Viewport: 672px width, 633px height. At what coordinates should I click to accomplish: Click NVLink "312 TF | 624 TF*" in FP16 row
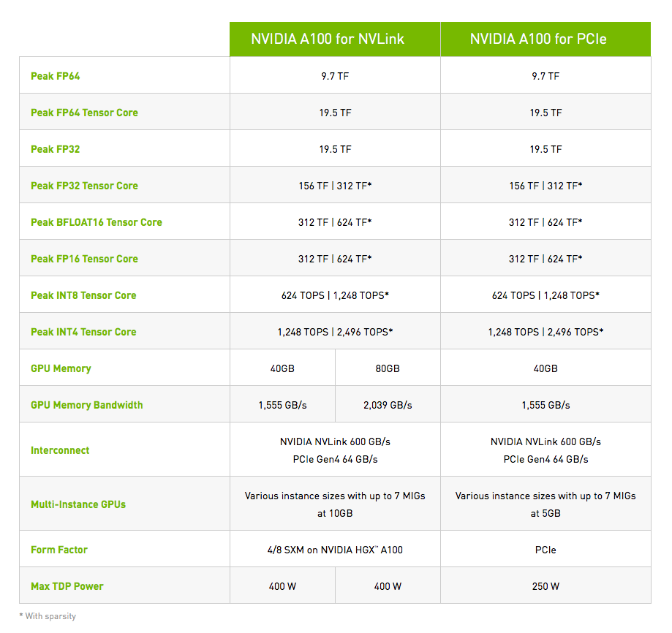coord(335,259)
